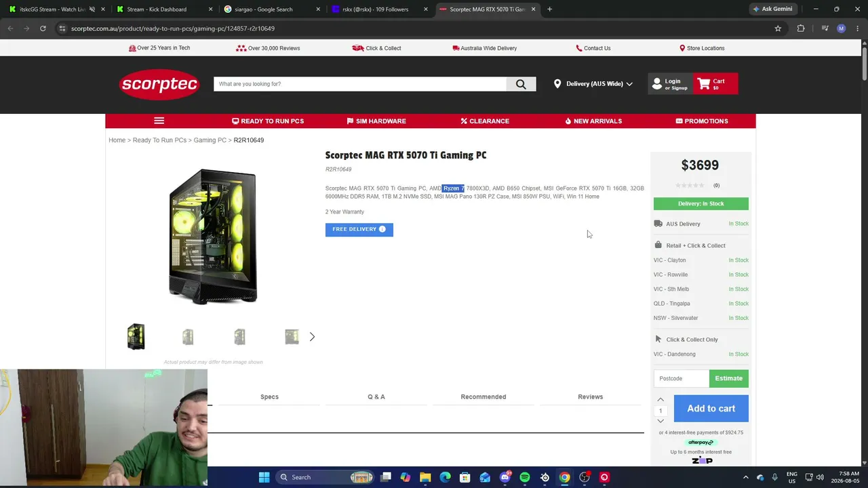The image size is (868, 488).
Task: Go to Home breadcrumb
Action: pyautogui.click(x=117, y=140)
